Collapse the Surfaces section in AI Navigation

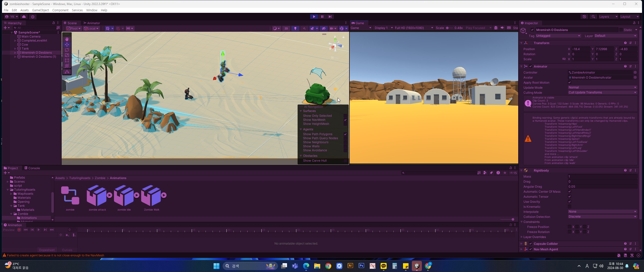(301, 111)
